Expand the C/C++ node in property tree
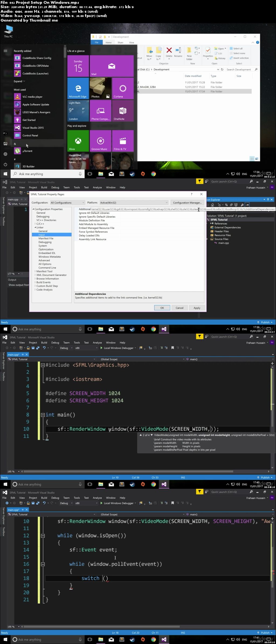 click(35, 224)
